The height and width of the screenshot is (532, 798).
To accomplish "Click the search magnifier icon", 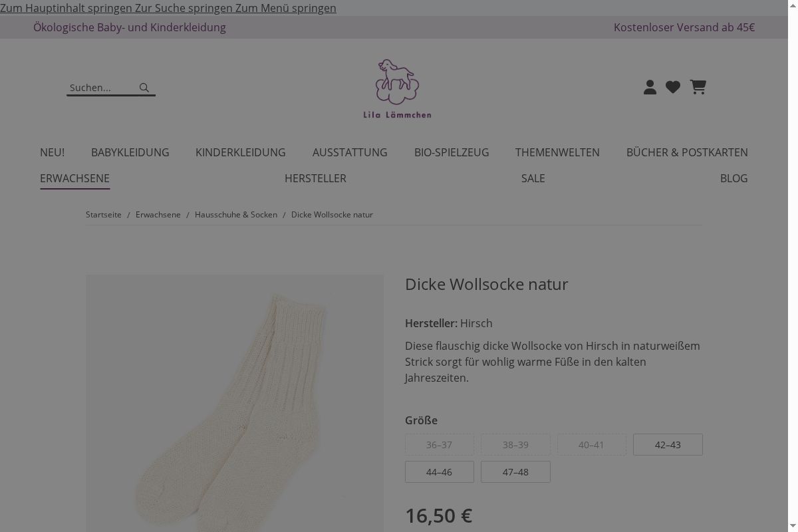I will click(144, 87).
